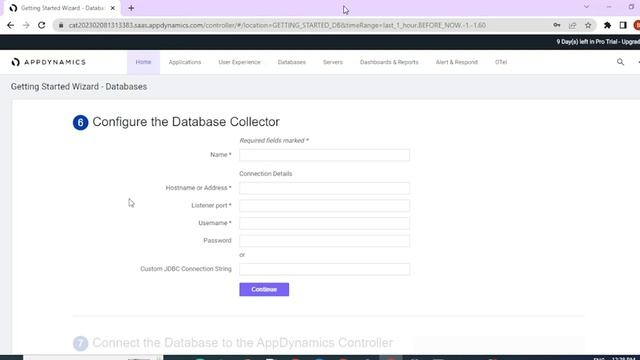Image resolution: width=640 pixels, height=360 pixels.
Task: Click the Hostname or Address field
Action: click(324, 188)
